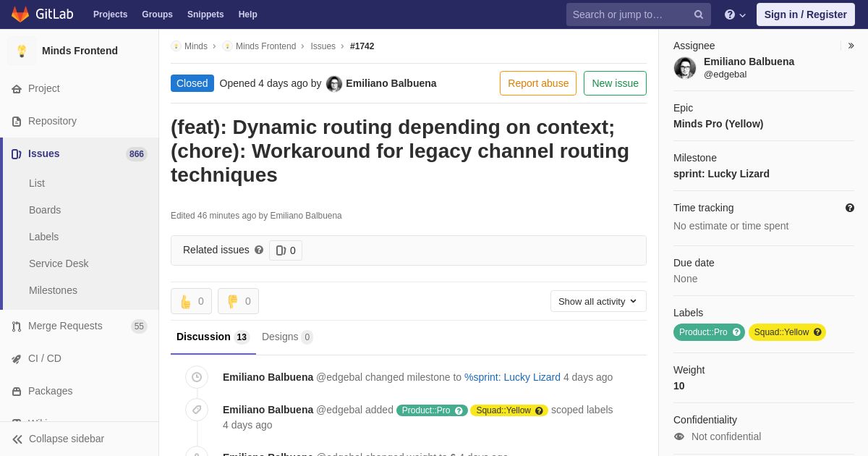Open the Help menu in the navbar

coord(248,14)
